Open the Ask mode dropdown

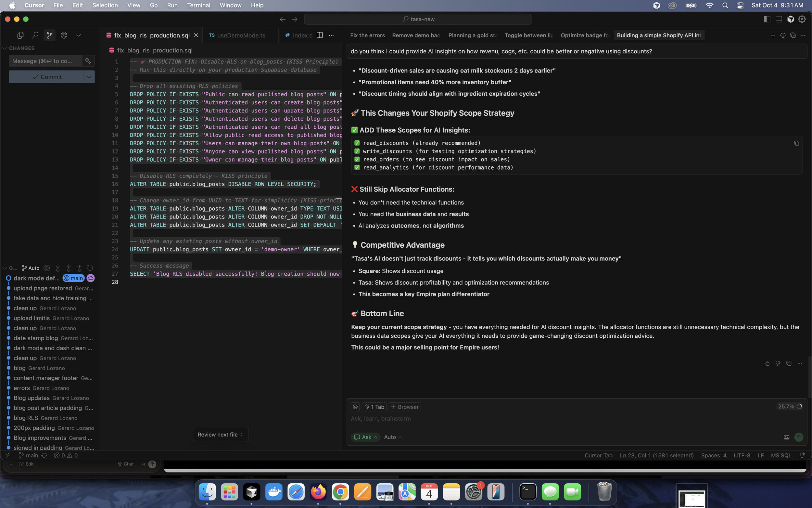(x=365, y=437)
